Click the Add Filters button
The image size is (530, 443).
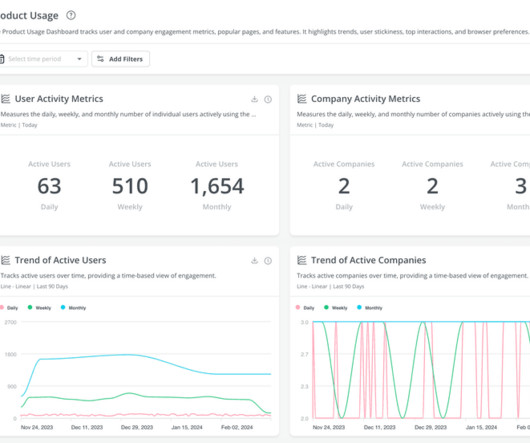coord(120,59)
